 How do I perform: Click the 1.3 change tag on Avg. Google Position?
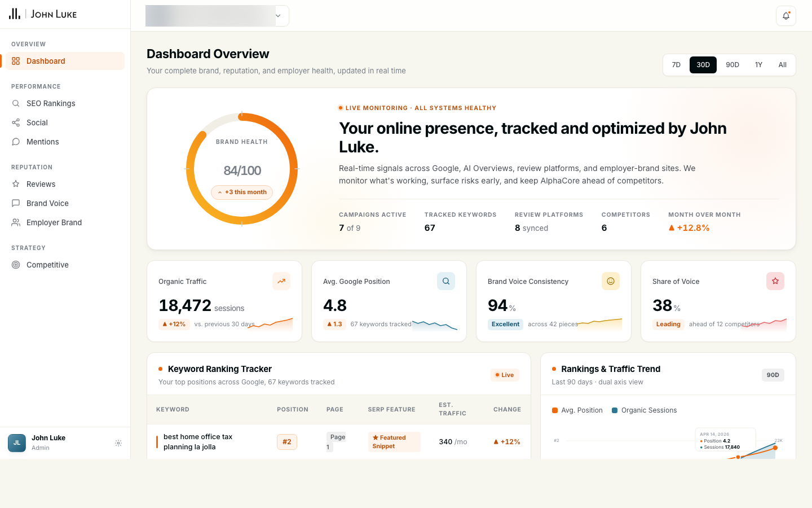point(334,324)
